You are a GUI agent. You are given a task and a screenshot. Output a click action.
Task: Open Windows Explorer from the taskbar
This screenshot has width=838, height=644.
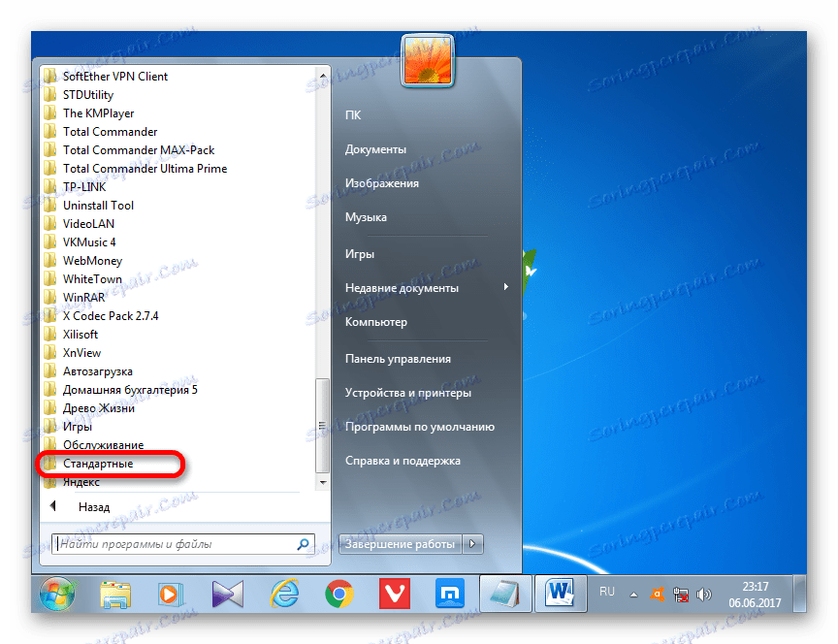coord(115,595)
